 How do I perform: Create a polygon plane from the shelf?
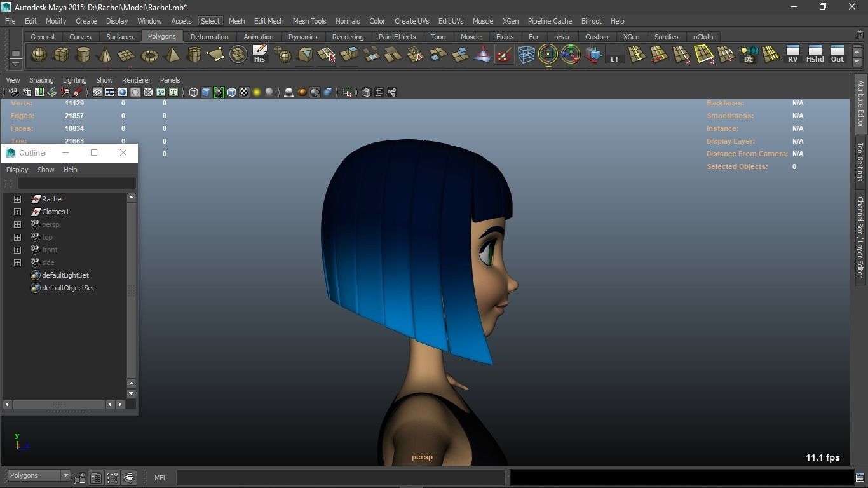[126, 55]
